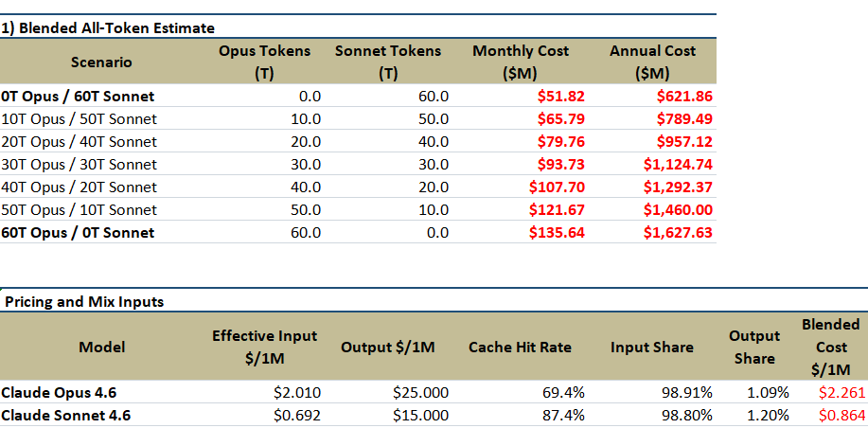
Task: Select the $1,124.74 annual cost cell
Action: (x=678, y=164)
